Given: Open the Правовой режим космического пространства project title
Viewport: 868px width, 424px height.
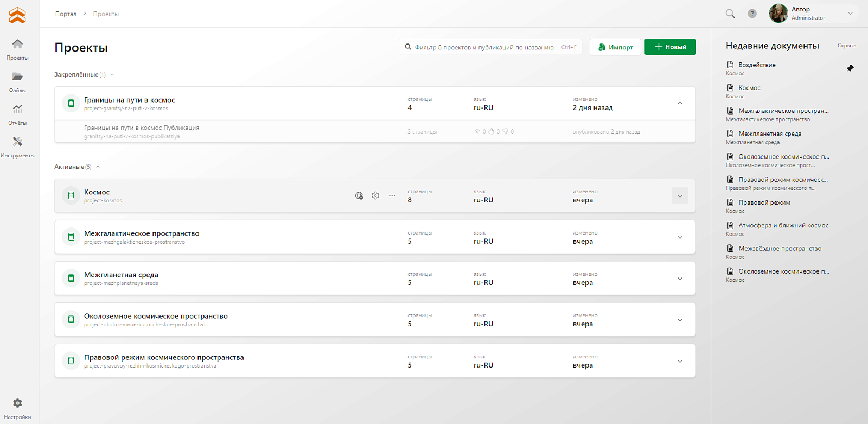Looking at the screenshot, I should (164, 357).
